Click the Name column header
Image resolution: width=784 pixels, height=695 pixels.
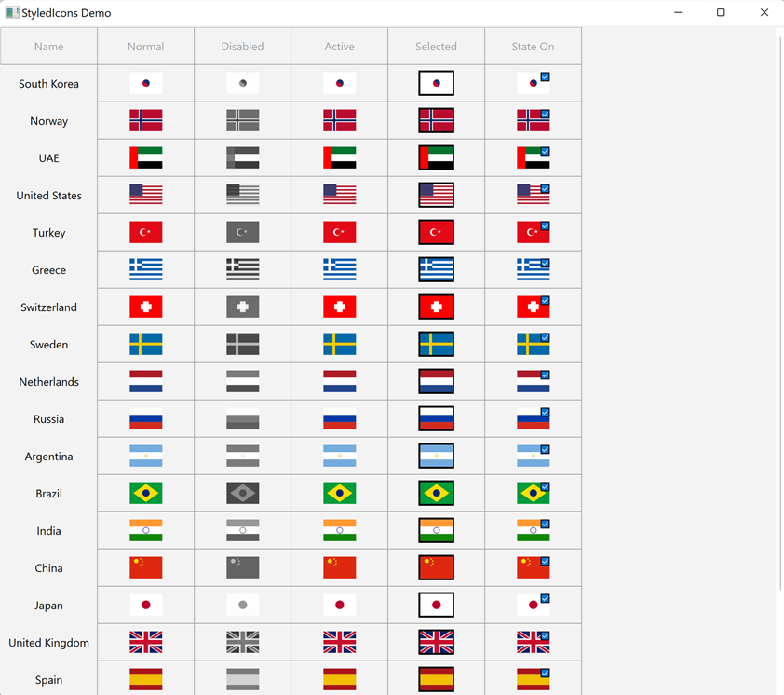coord(48,47)
